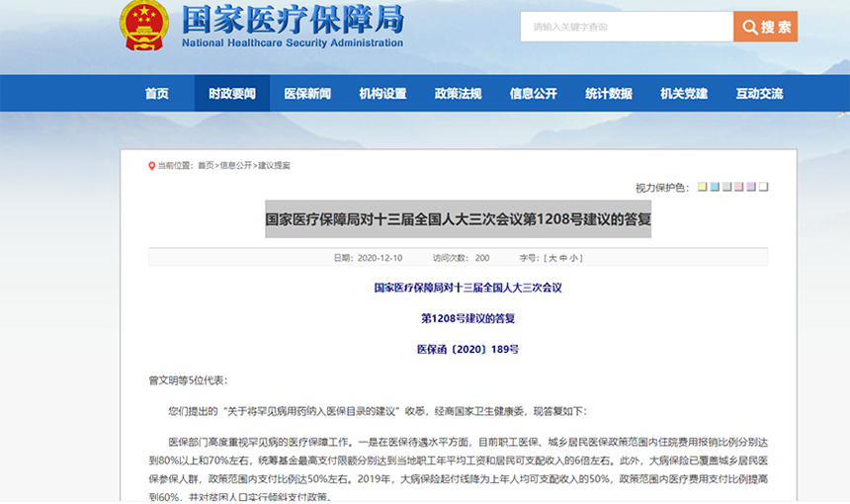
Task: Click the 搜索 search button
Action: tap(765, 27)
